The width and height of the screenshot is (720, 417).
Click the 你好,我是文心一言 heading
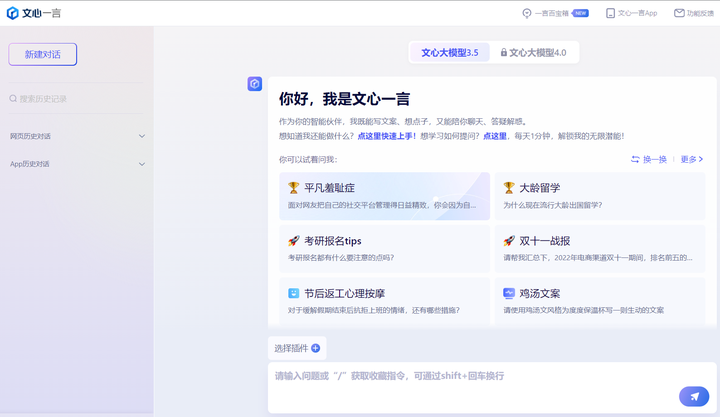(x=344, y=99)
